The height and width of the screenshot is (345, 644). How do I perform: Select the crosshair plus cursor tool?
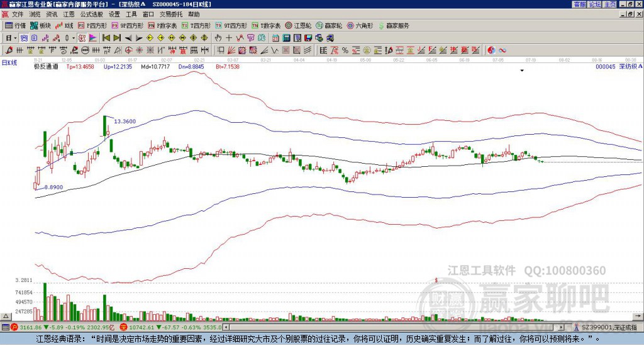click(x=229, y=38)
